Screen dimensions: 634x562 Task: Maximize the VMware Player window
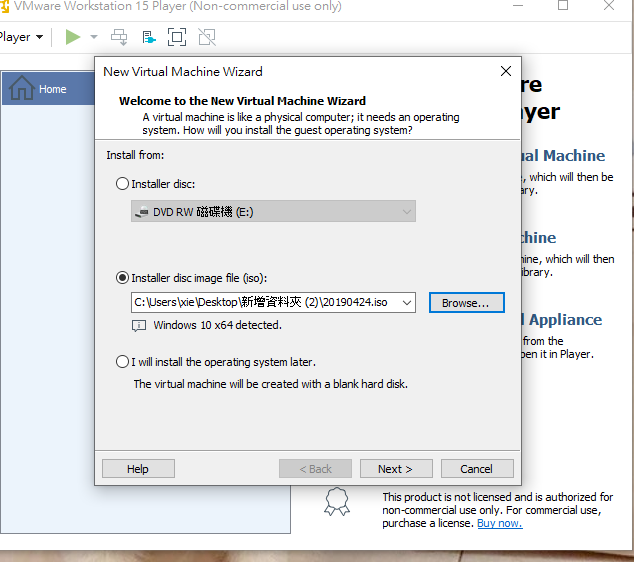[x=563, y=5]
